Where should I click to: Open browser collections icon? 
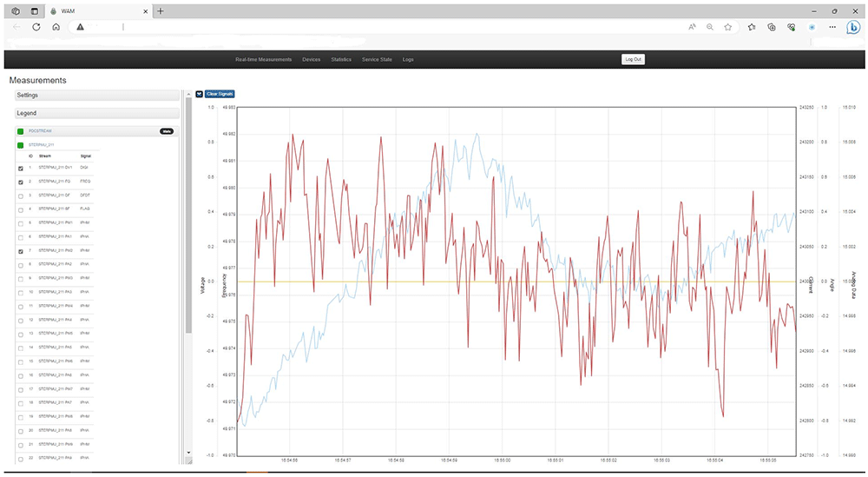coord(772,27)
